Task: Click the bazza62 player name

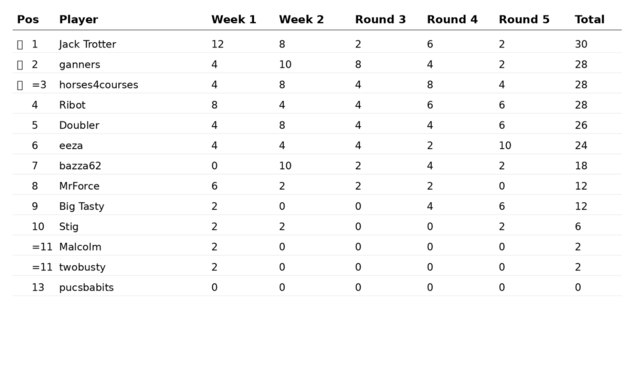Action: click(x=80, y=166)
